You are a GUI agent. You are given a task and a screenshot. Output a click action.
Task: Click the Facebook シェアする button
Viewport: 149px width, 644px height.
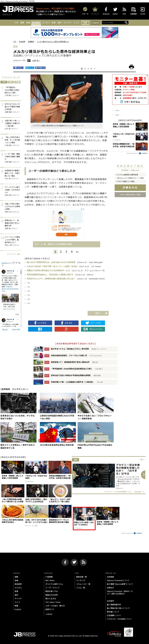point(40,323)
